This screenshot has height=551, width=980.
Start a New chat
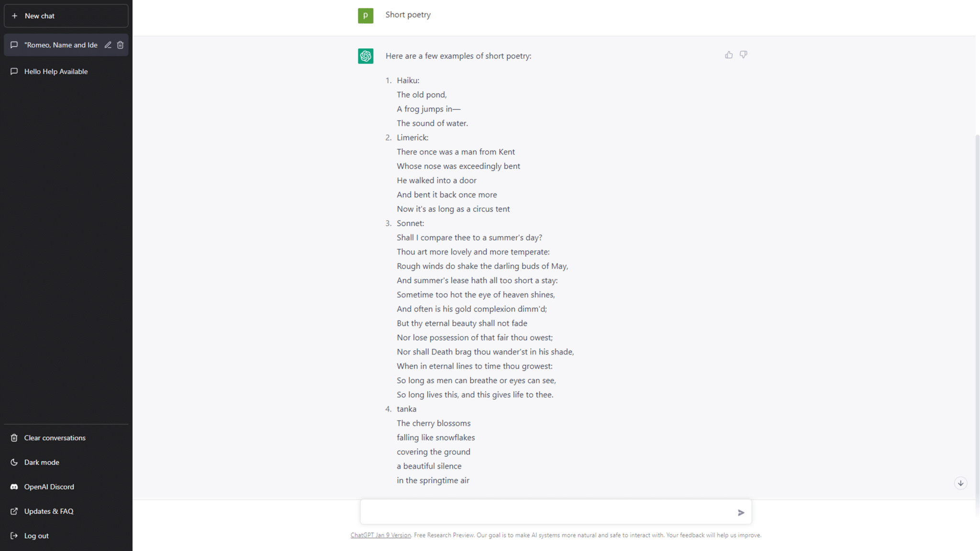[66, 16]
